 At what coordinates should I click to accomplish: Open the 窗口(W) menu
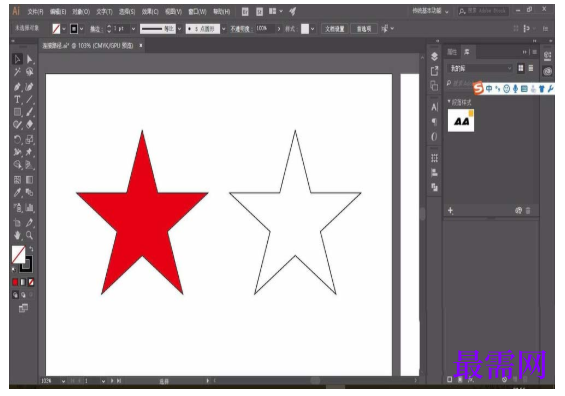(x=197, y=12)
